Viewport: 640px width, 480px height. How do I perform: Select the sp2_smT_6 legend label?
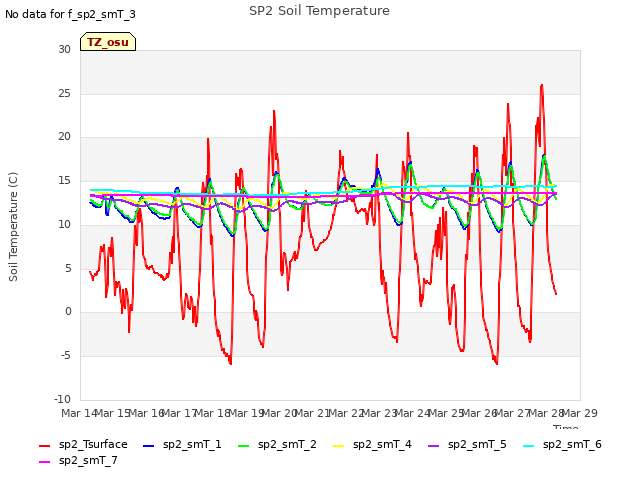[x=572, y=444]
